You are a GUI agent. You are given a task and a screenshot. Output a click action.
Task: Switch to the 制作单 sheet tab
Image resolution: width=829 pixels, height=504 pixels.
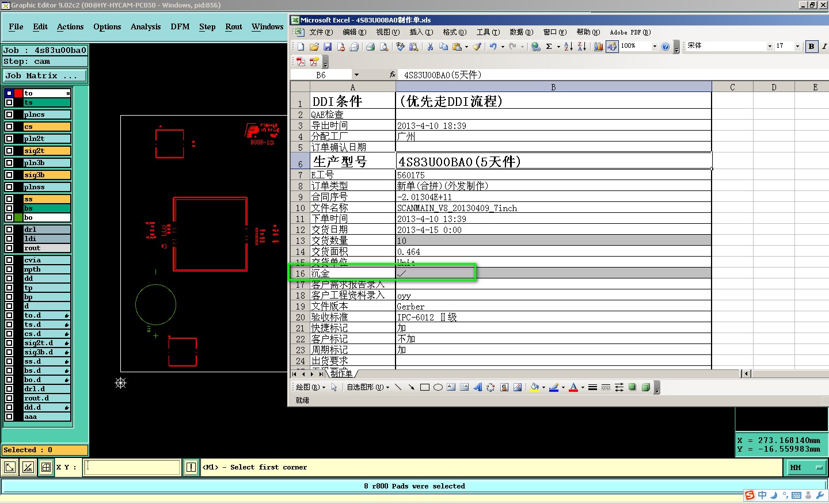(342, 373)
